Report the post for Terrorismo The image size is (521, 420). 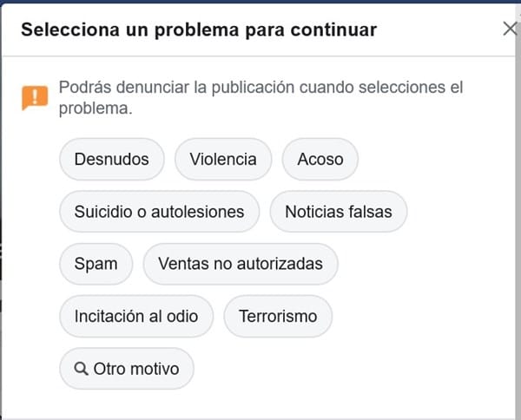click(x=278, y=316)
